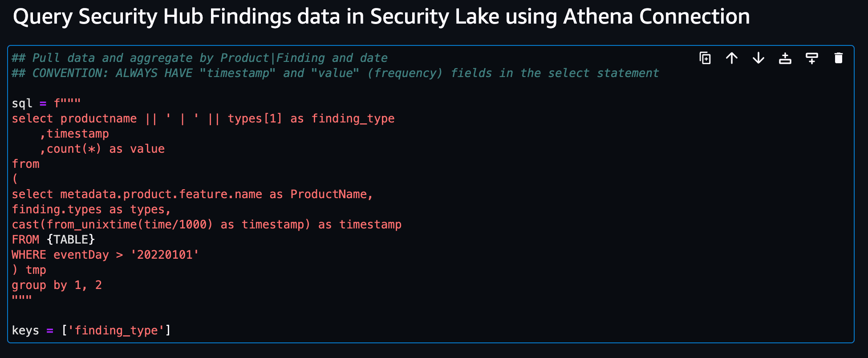Click the eventDay WHERE clause line

coord(105,254)
